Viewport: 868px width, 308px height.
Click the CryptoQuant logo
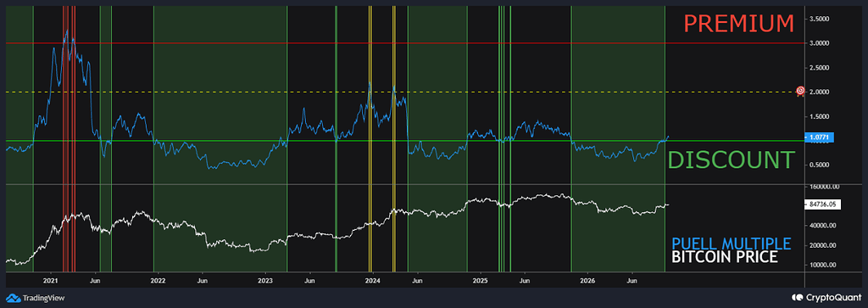tap(826, 298)
